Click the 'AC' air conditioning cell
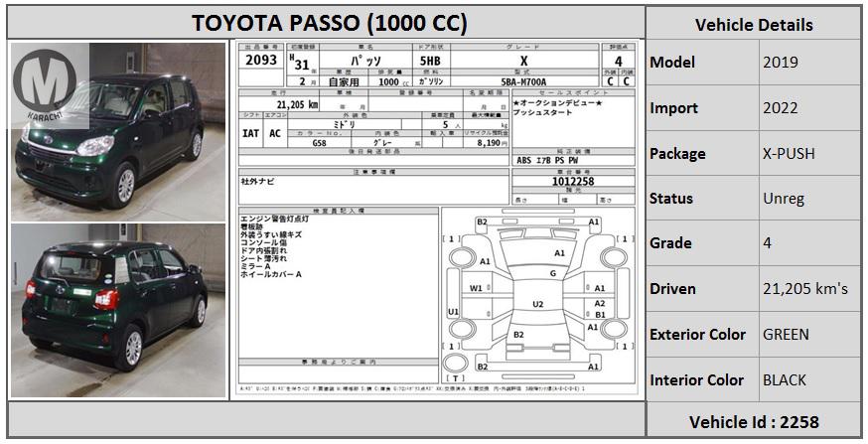Viewport: 868px width, 444px height. (x=275, y=133)
